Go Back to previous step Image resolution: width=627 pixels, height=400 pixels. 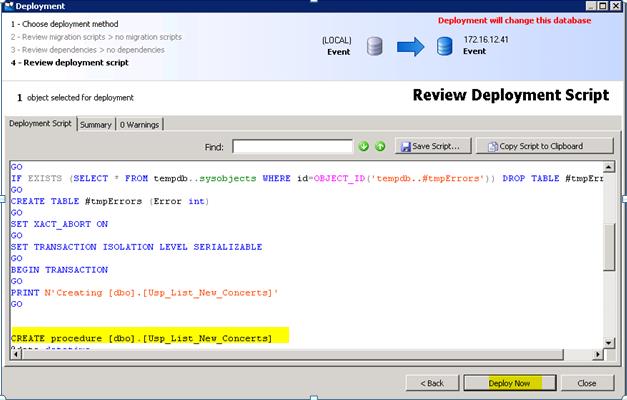tap(432, 383)
